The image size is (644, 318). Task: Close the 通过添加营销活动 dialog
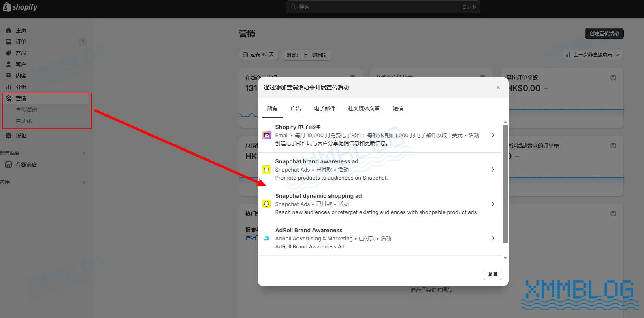[498, 87]
